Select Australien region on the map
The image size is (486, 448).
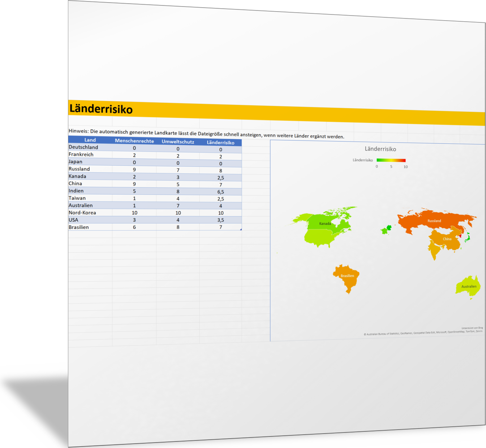pos(468,286)
